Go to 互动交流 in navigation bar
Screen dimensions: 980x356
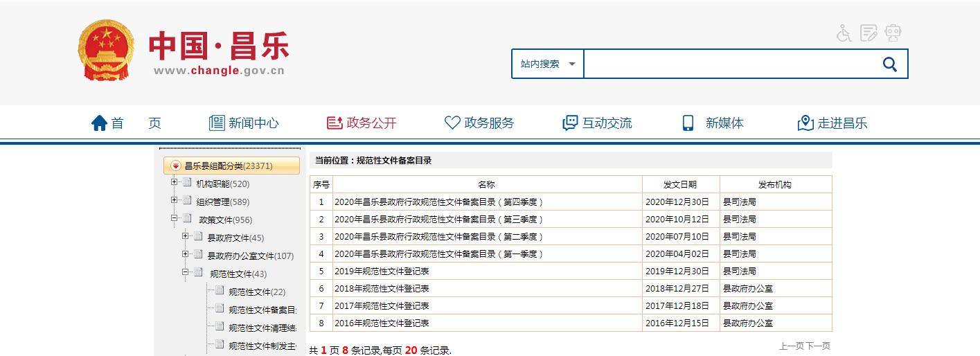(x=597, y=123)
